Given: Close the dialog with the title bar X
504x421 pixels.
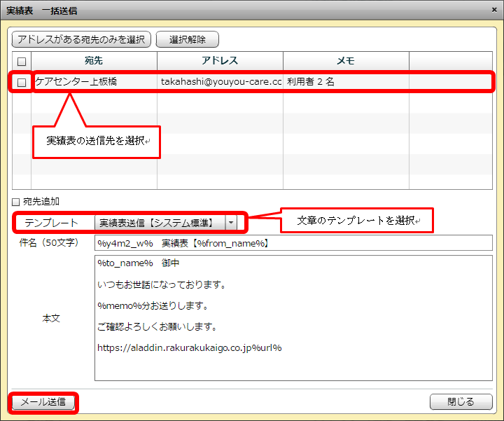Looking at the screenshot, I should (x=493, y=10).
